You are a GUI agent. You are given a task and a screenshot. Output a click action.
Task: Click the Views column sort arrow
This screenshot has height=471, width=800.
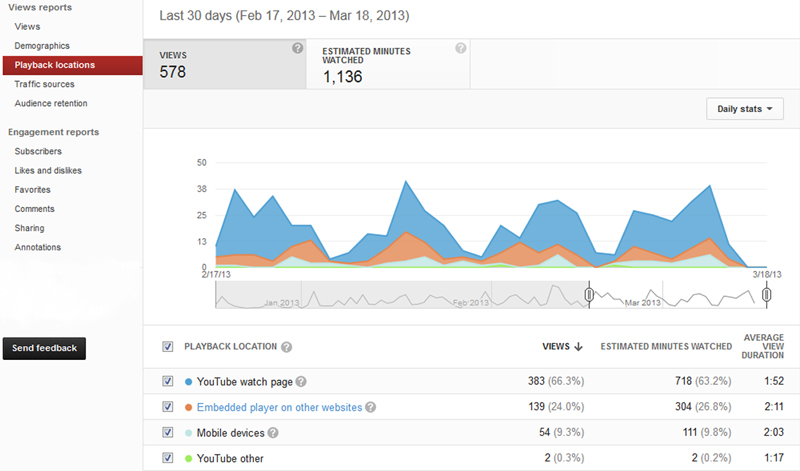coord(578,347)
